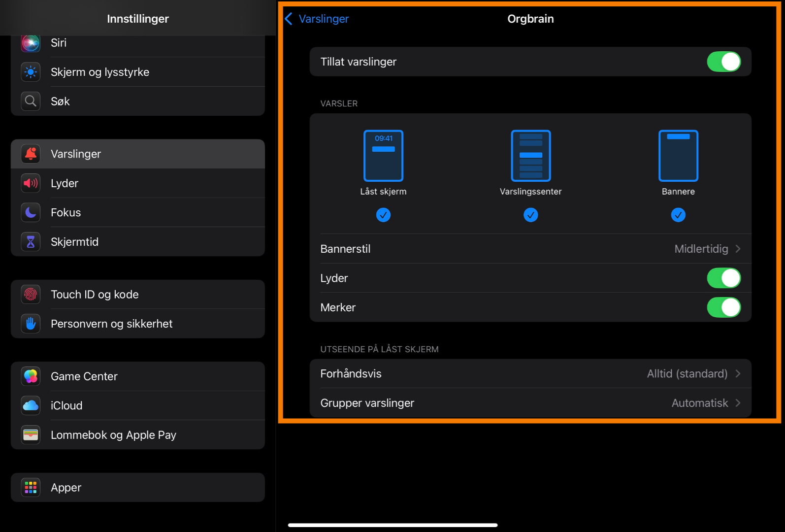Tap the Søk magnifying glass icon
The image size is (785, 532).
[31, 101]
